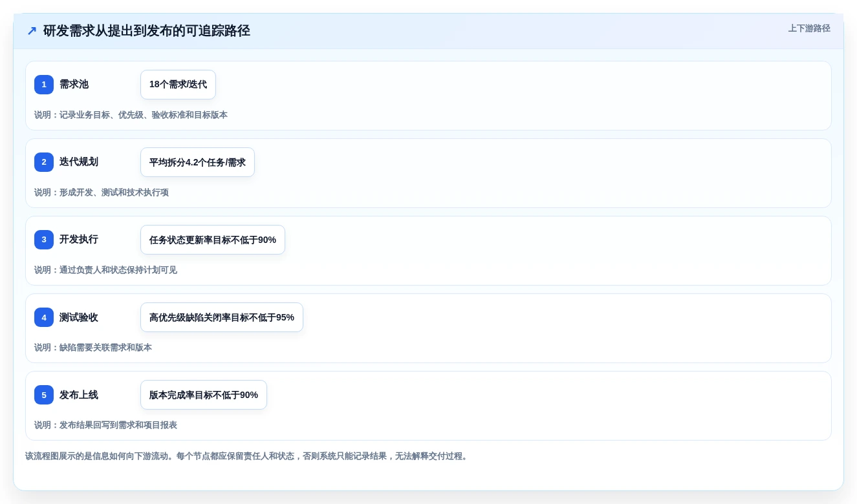This screenshot has height=504, width=857.
Task: Select the 开发执行 step name
Action: tap(79, 240)
